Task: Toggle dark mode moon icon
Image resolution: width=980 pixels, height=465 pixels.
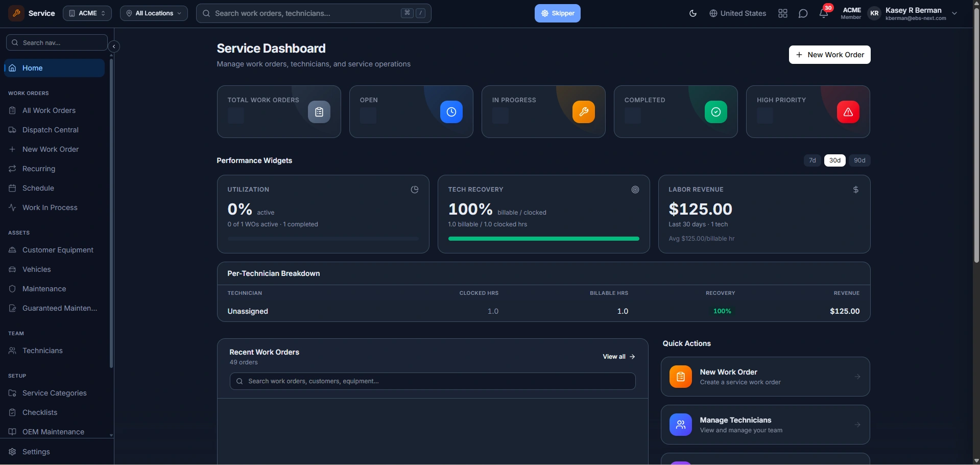Action: (693, 13)
